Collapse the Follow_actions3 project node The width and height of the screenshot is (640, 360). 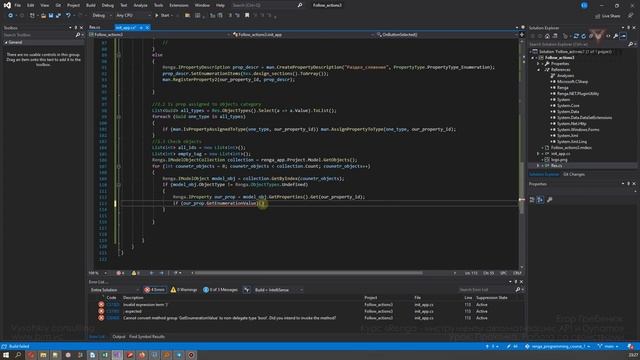[x=533, y=58]
